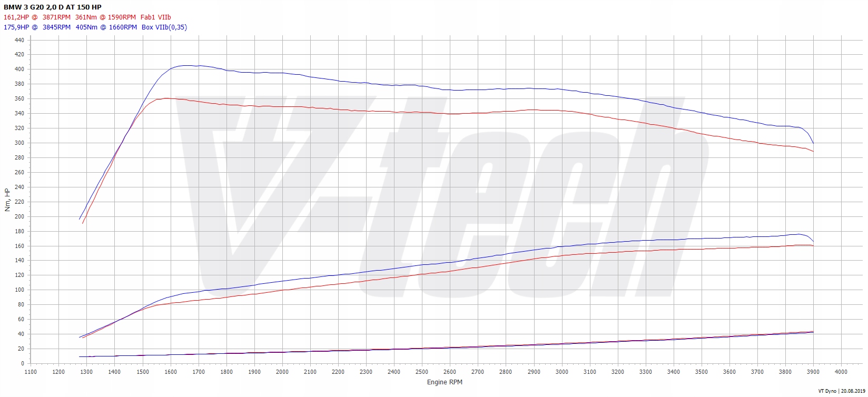Select the "400" vertical axis label
This screenshot has width=868, height=397.
pos(19,70)
